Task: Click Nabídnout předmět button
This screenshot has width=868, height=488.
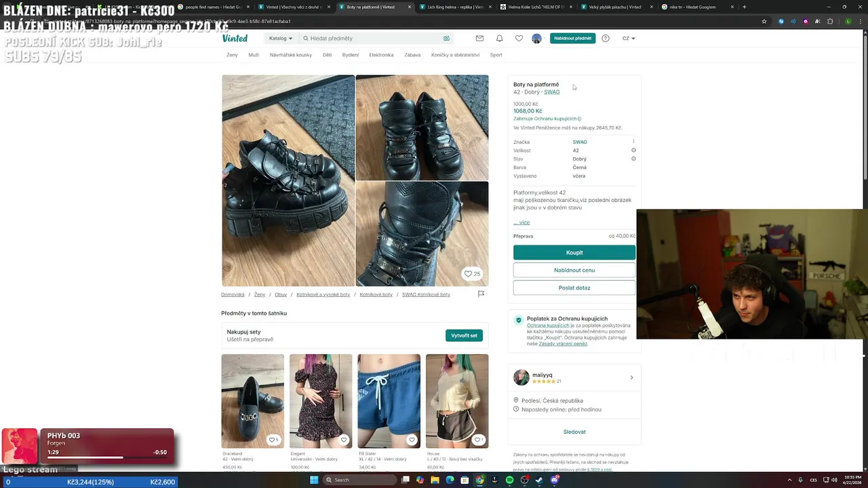Action: click(x=572, y=39)
